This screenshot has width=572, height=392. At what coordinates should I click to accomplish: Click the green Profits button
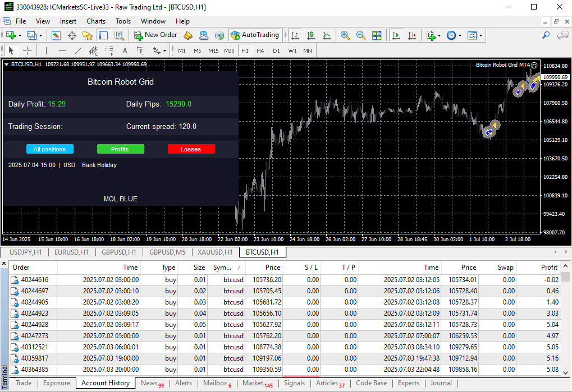click(x=120, y=149)
